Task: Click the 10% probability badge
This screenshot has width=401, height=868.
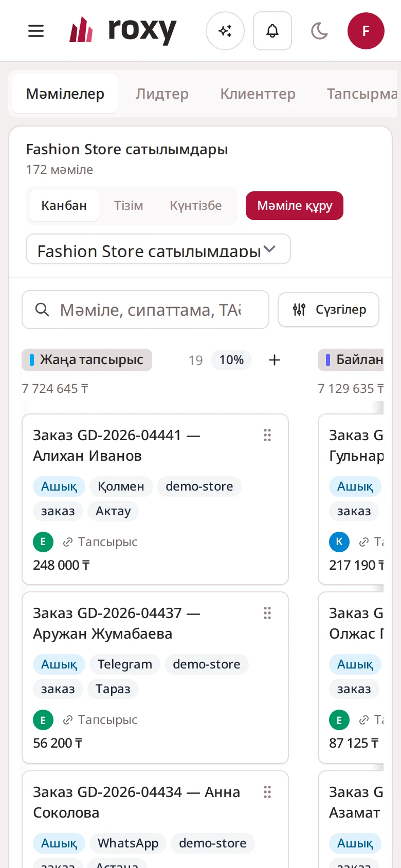Action: pyautogui.click(x=231, y=360)
